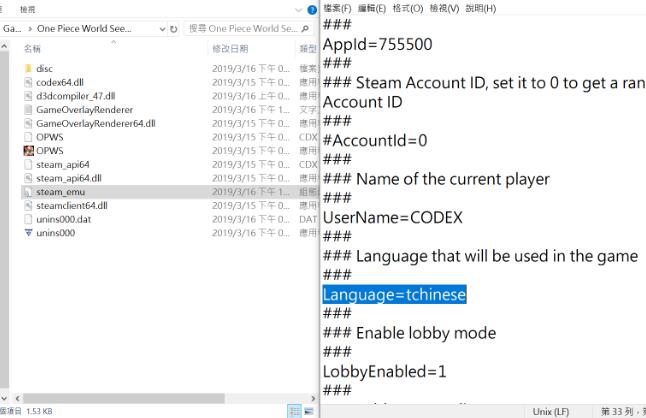Click the Enable lobby mode comment line

tap(410, 333)
